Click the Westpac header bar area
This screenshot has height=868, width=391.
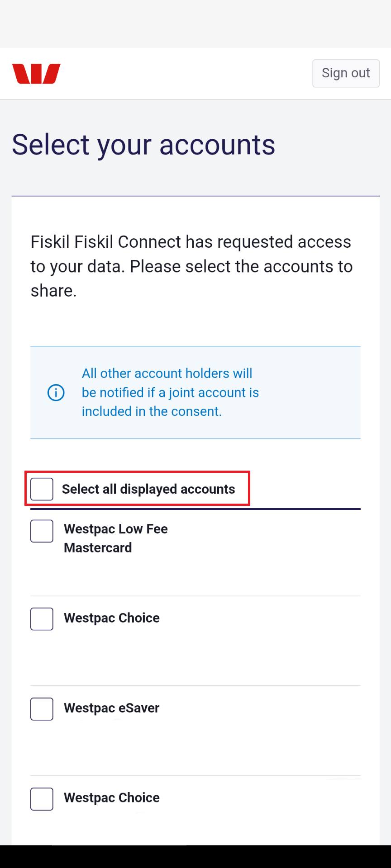click(x=195, y=73)
